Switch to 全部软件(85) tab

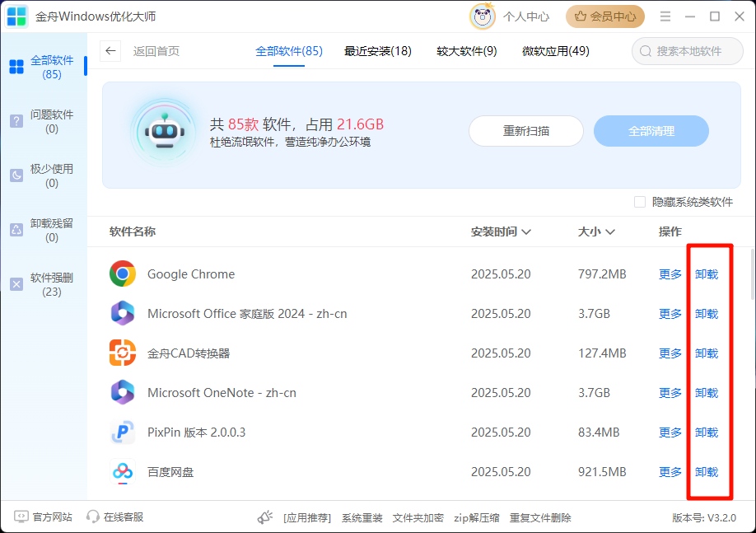pyautogui.click(x=289, y=51)
